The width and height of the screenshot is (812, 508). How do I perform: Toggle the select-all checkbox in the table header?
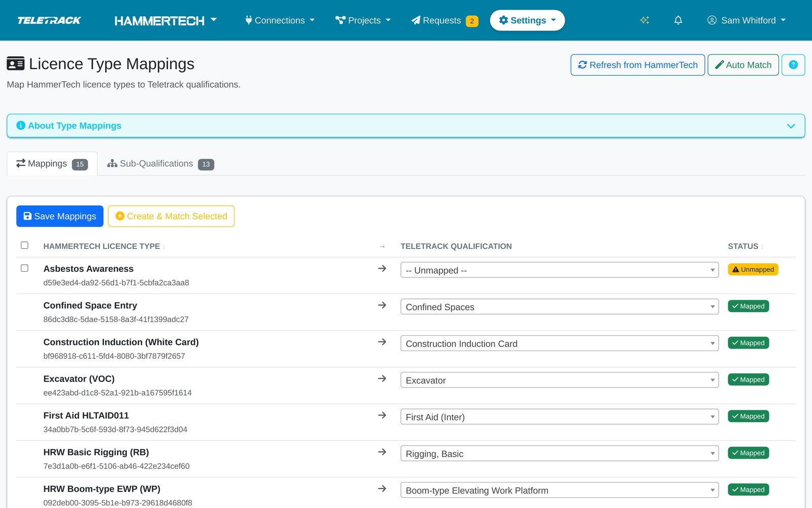[24, 245]
